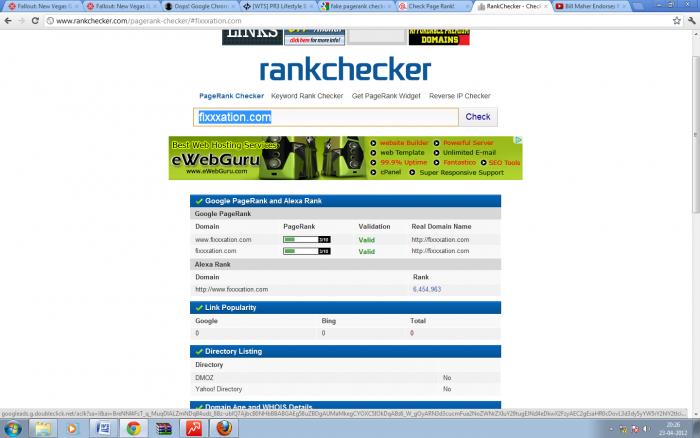Switch to the Oops! Google Chrome tab
This screenshot has width=700, height=438.
click(200, 6)
